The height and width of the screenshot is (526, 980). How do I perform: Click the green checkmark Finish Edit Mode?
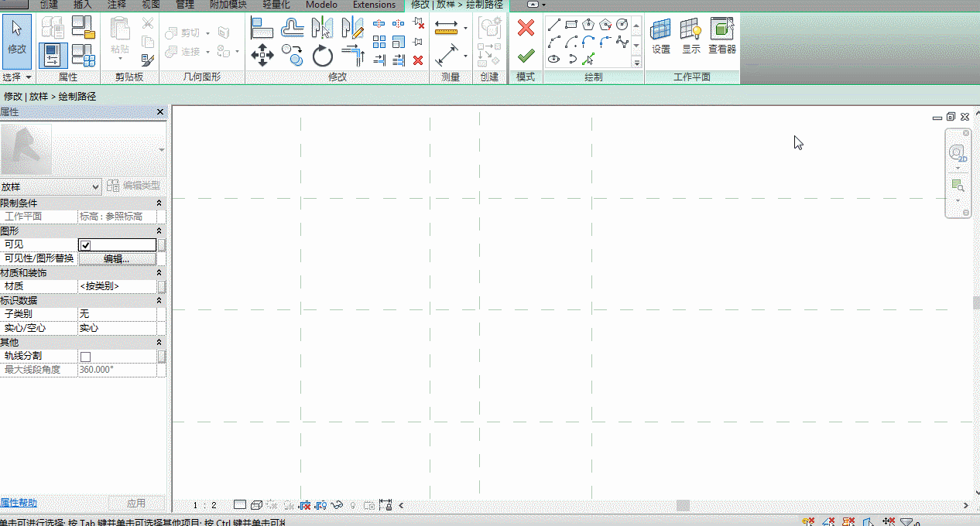click(x=526, y=56)
